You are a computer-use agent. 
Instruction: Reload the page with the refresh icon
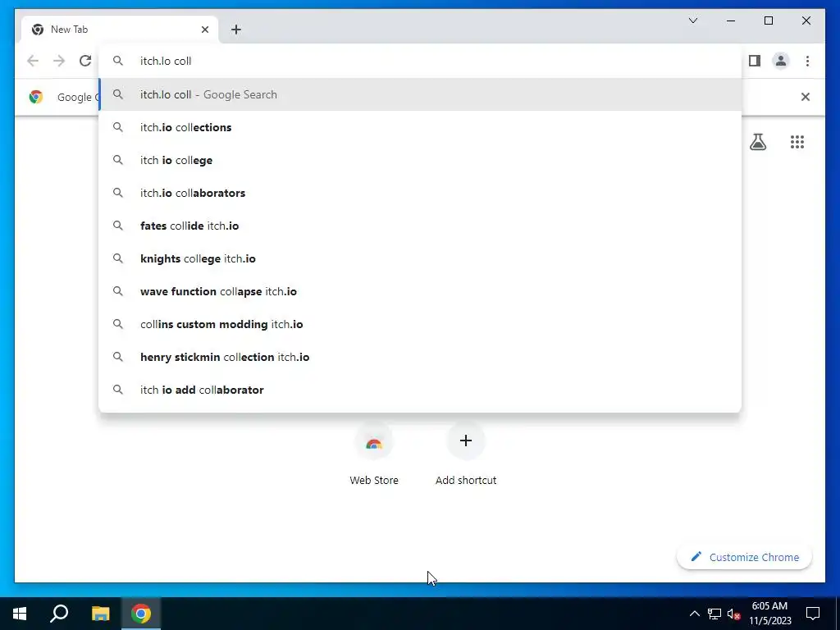tap(85, 61)
